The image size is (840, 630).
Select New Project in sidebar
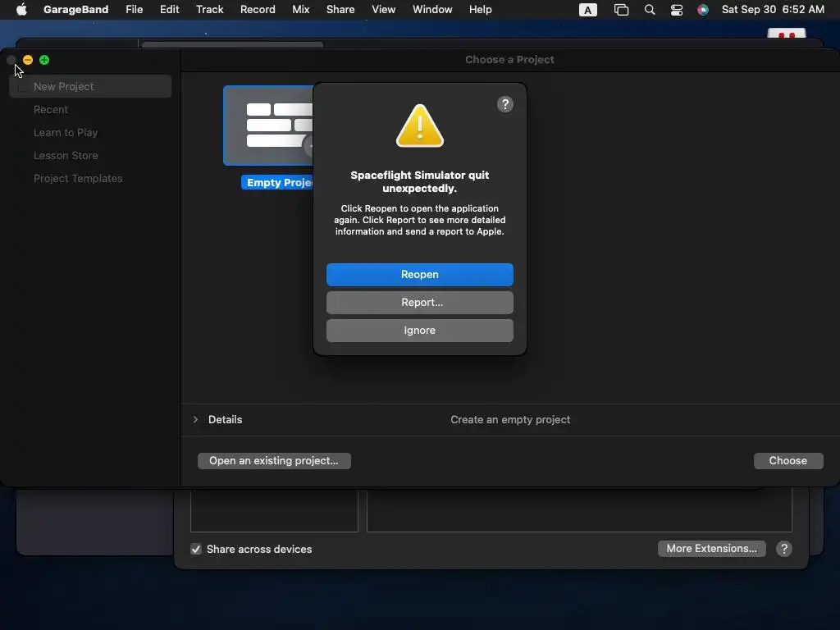(90, 86)
